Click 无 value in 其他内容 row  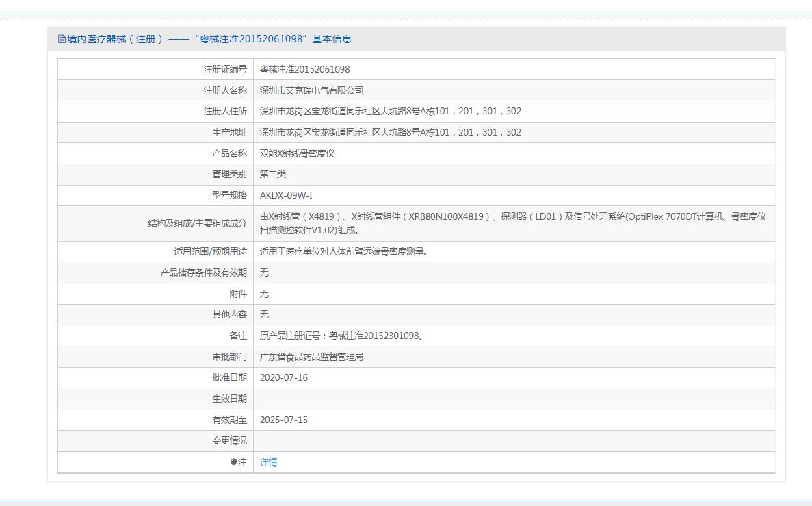(x=264, y=315)
